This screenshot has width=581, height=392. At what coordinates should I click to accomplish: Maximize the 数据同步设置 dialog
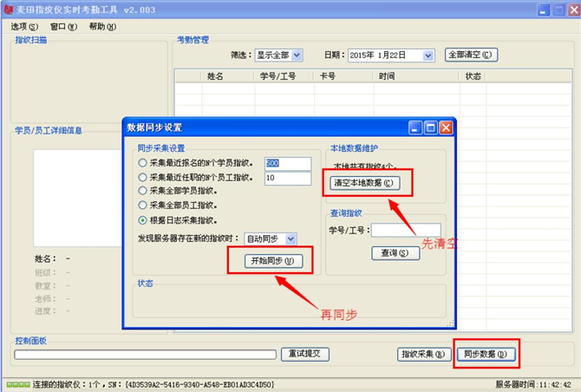[431, 127]
